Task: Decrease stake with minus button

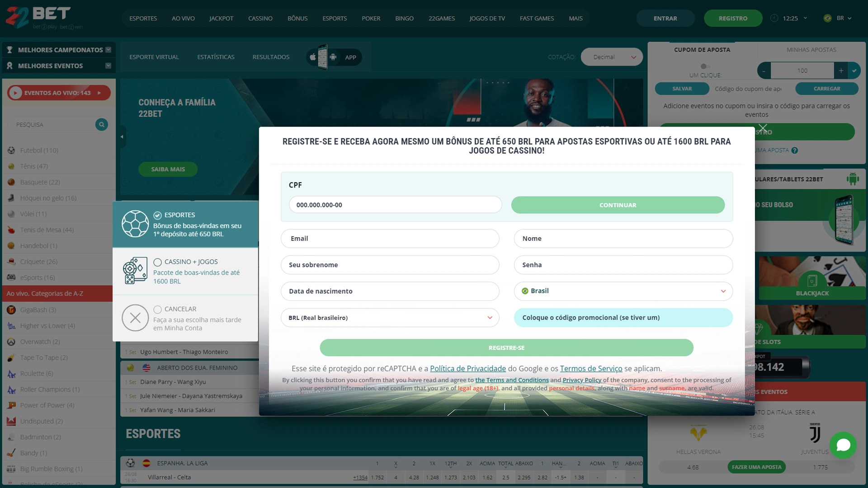Action: [x=764, y=70]
